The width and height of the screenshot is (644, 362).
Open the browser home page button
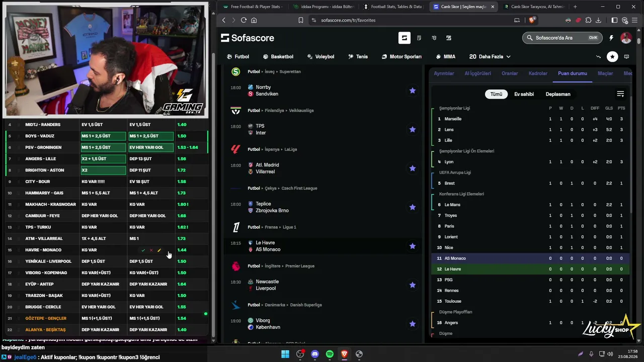click(x=254, y=20)
